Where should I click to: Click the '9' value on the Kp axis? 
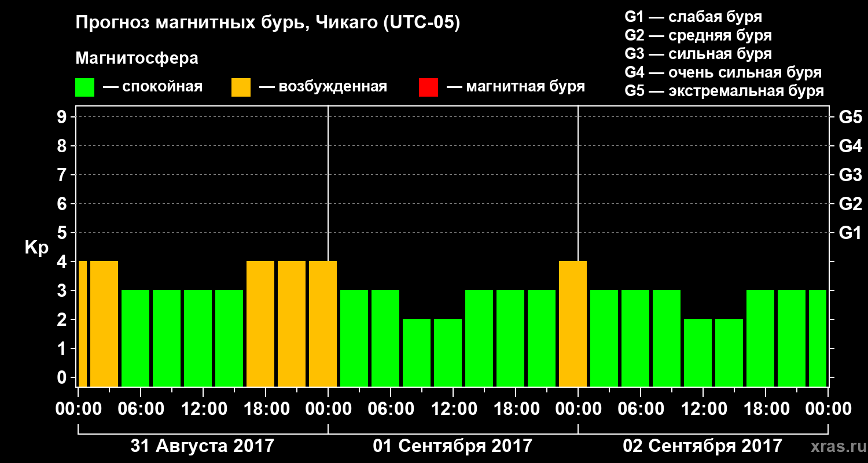63,117
